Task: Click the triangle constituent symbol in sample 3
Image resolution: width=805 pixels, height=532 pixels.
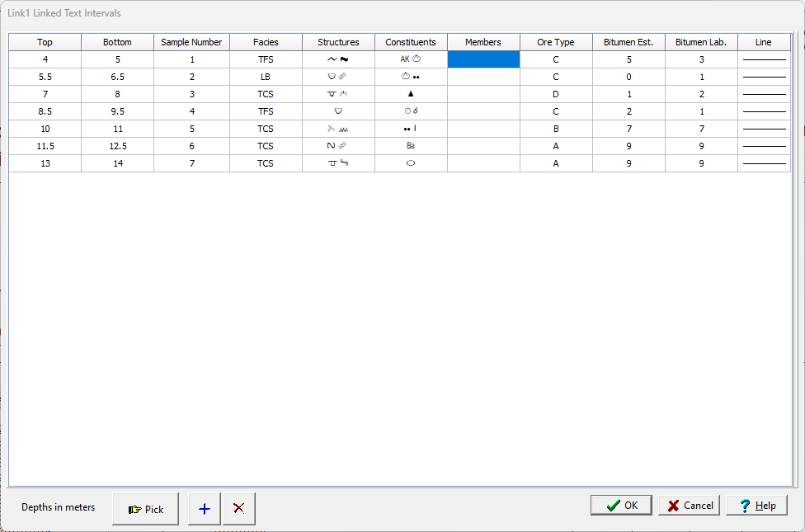Action: (411, 94)
